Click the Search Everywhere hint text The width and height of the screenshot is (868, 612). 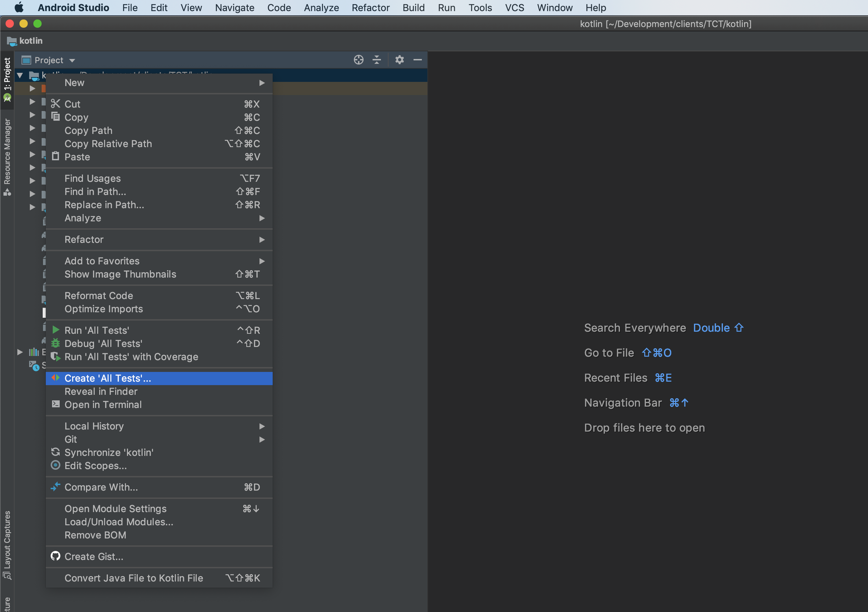point(635,328)
